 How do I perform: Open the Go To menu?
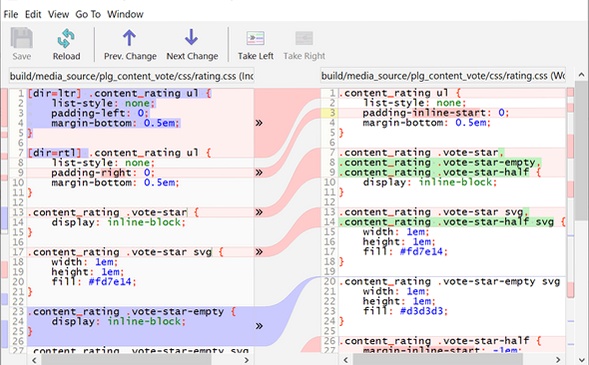pyautogui.click(x=88, y=14)
